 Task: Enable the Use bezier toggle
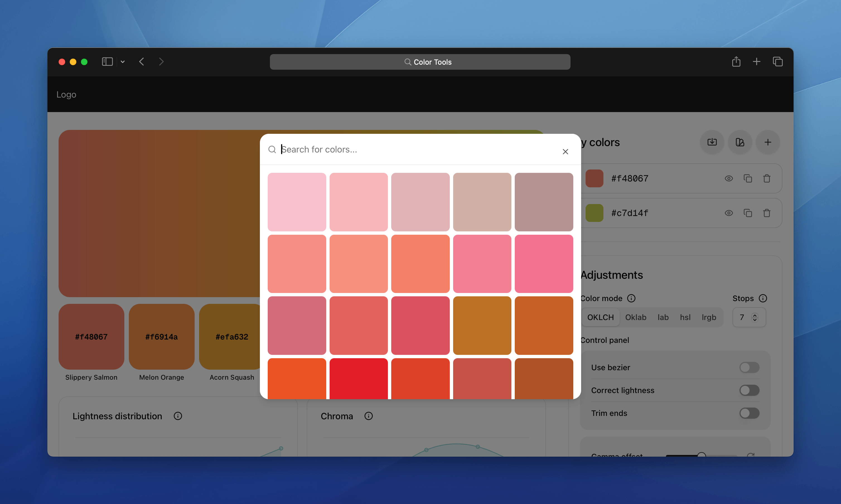click(749, 367)
